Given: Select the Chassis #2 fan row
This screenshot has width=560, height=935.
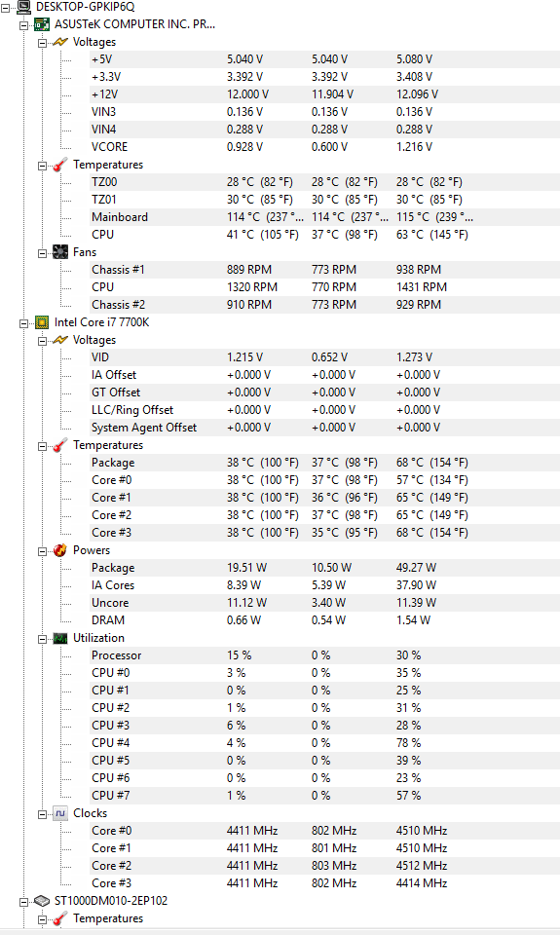Looking at the screenshot, I should click(x=324, y=305).
